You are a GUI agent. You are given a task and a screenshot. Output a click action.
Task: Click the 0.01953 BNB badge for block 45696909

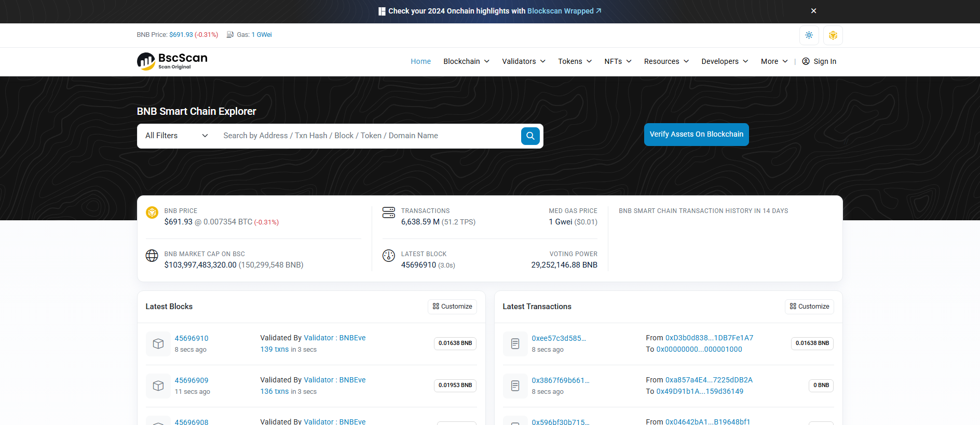455,386
